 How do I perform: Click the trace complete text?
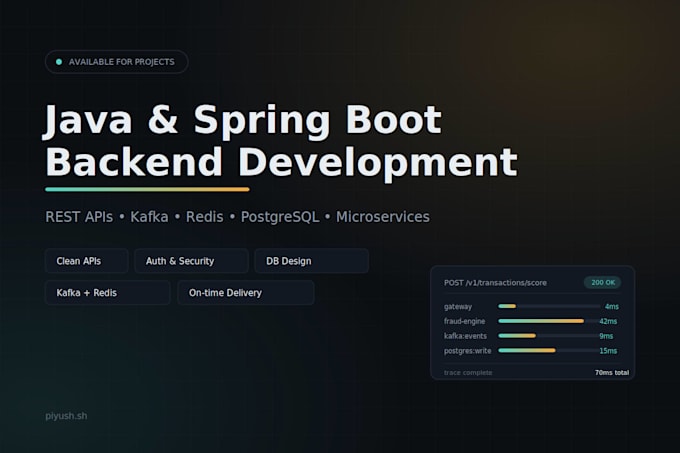point(468,373)
